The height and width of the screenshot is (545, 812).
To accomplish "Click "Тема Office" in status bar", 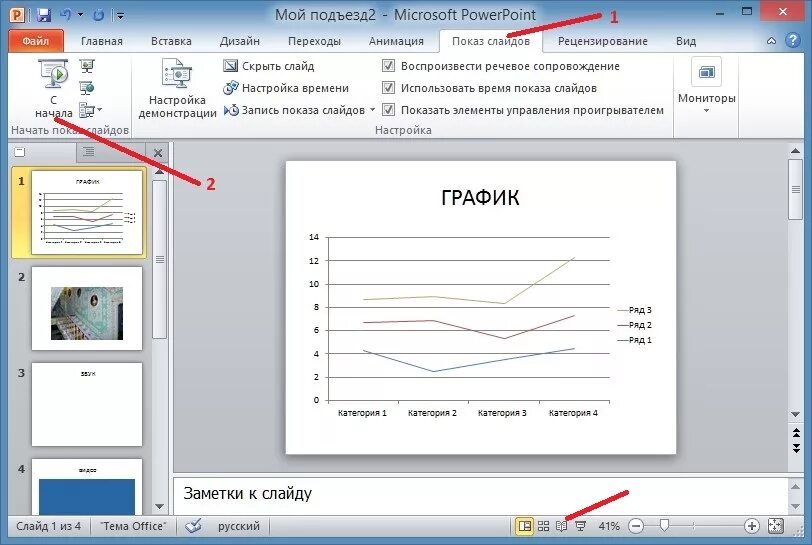I will click(x=133, y=526).
